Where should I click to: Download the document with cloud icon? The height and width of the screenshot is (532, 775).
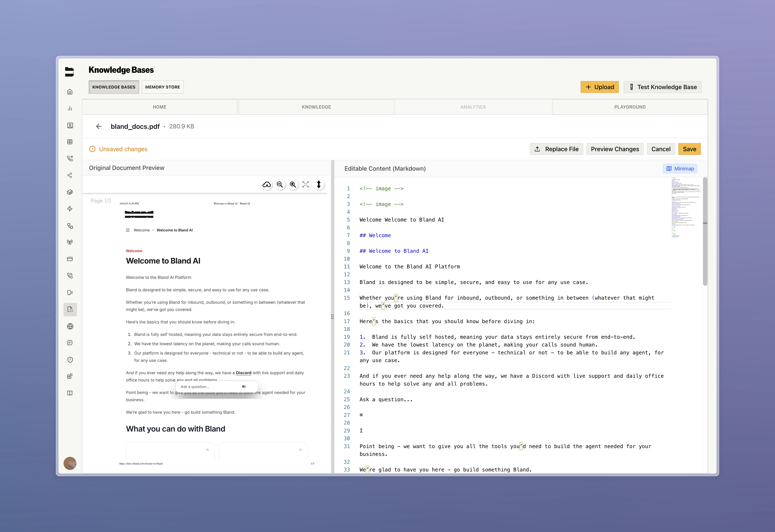pos(266,185)
